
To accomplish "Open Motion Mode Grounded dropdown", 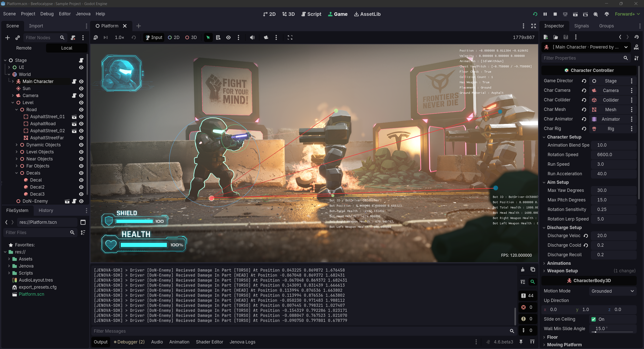I will pyautogui.click(x=613, y=291).
